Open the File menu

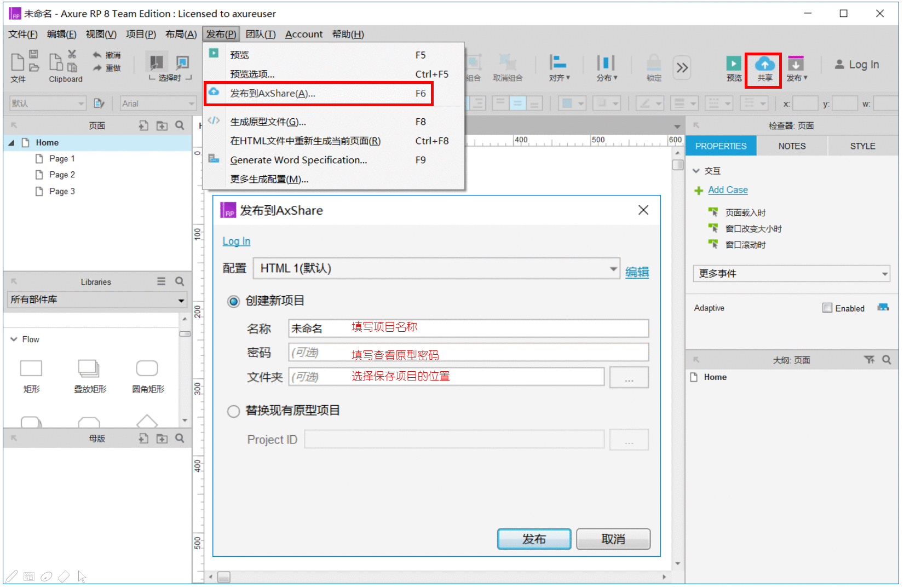coord(22,34)
